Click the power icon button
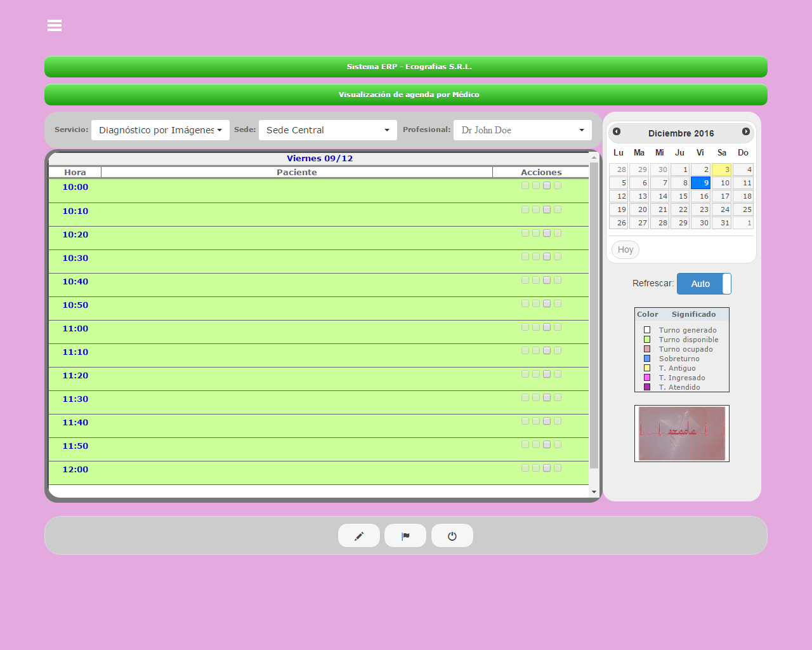Screen dimensions: 812x650 (x=452, y=536)
